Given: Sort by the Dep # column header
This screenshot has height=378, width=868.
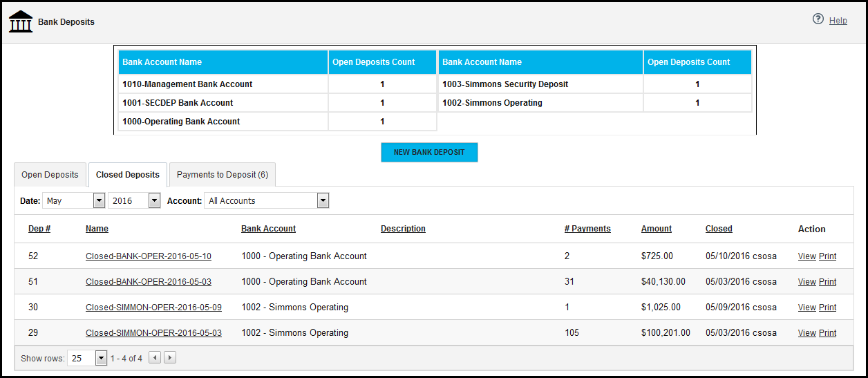Looking at the screenshot, I should [39, 229].
